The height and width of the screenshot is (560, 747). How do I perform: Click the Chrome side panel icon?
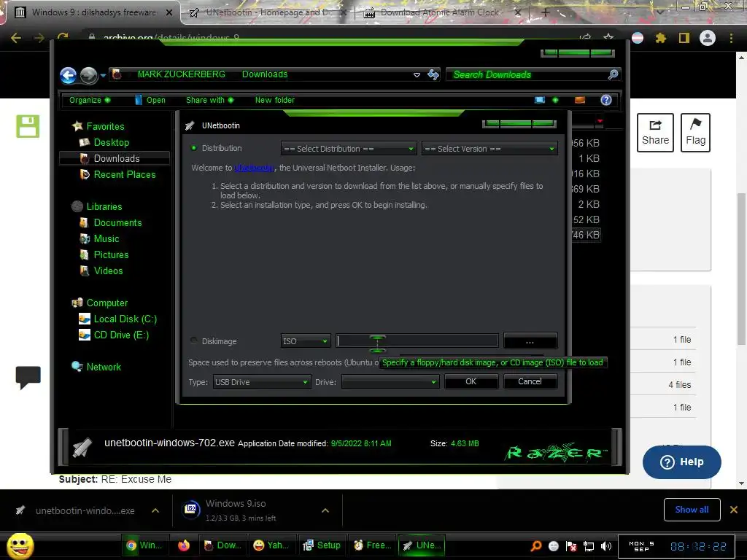click(x=684, y=38)
